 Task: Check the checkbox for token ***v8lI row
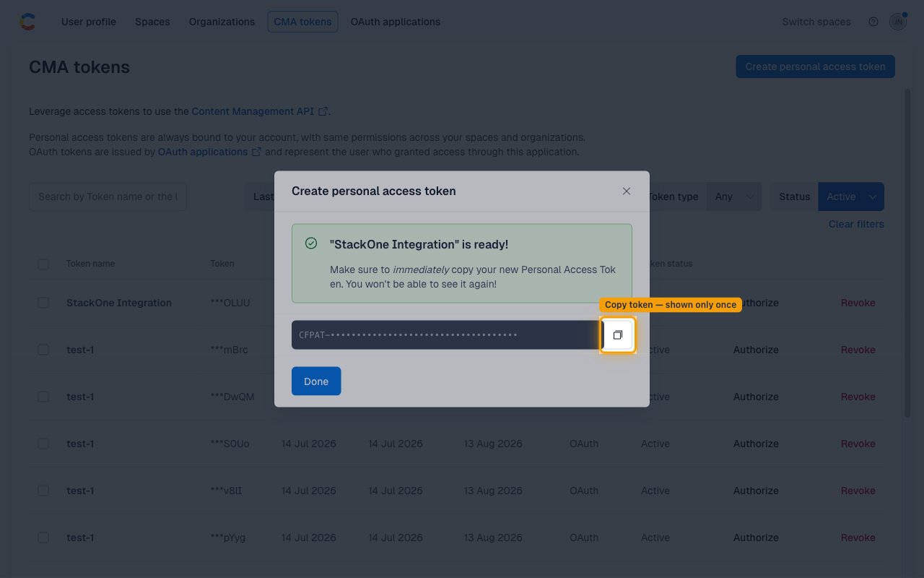click(x=43, y=491)
